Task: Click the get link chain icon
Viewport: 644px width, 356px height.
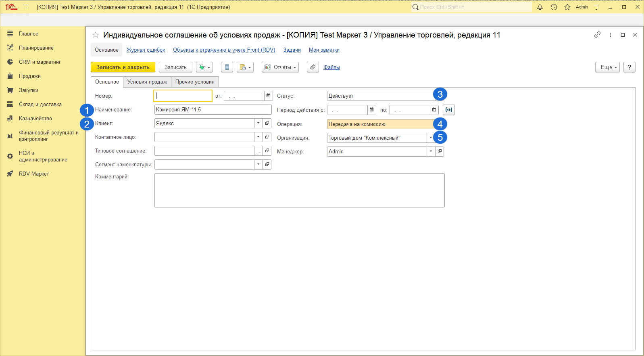Action: 597,35
